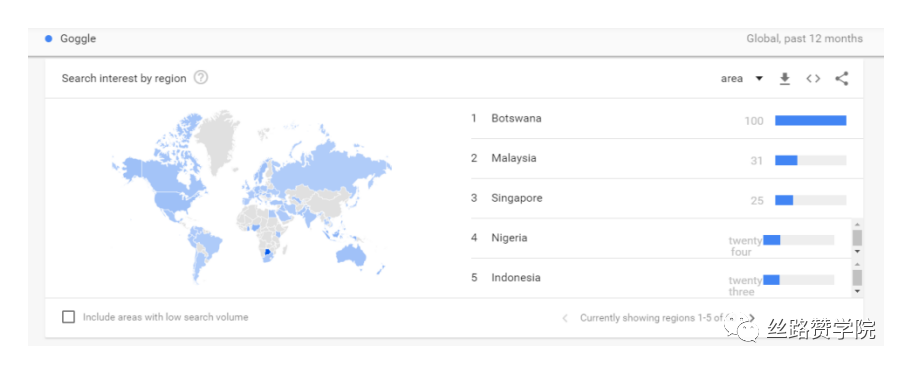Enable Include areas with low search volume

pos(69,317)
